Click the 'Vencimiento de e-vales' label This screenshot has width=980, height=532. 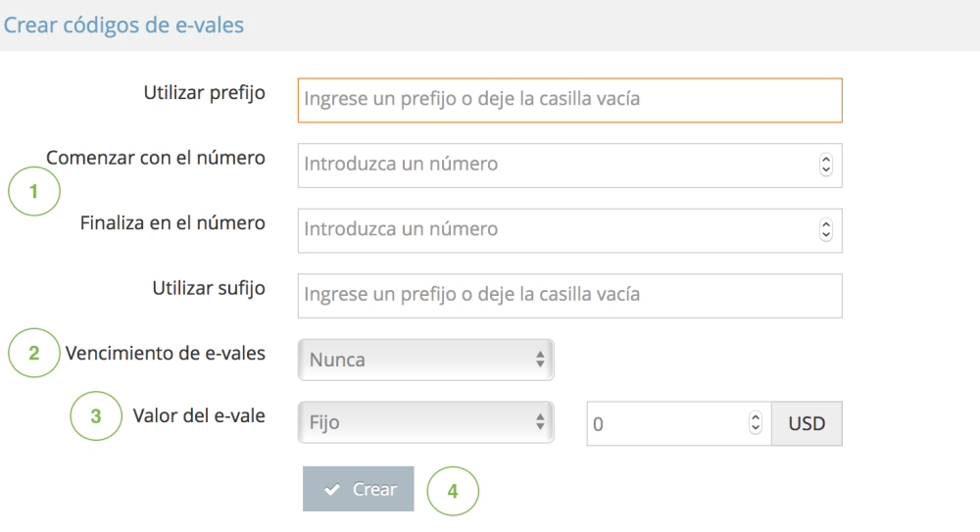tap(165, 353)
